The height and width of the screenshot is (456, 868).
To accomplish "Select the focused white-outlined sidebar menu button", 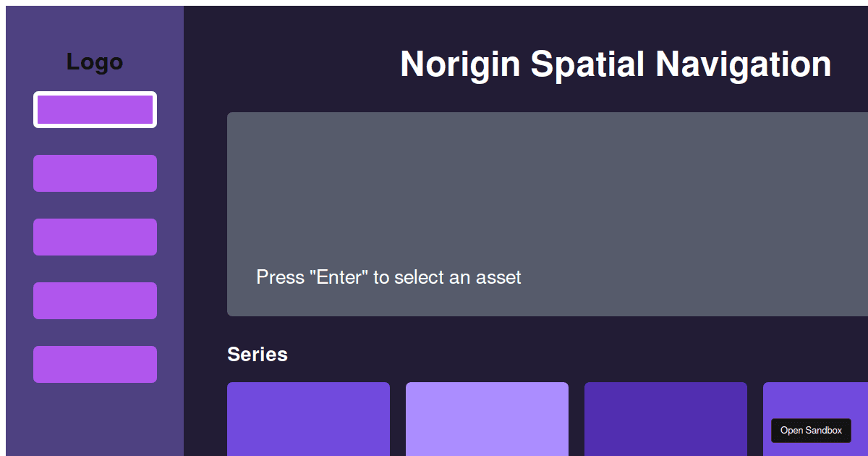I will coord(95,109).
